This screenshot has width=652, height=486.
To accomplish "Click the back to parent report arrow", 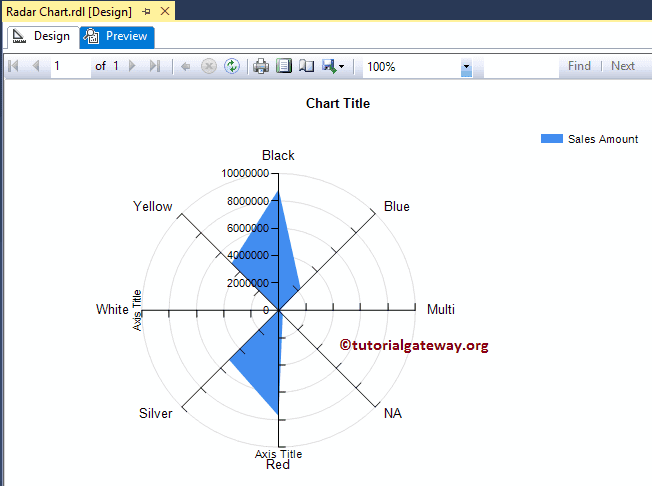I will tap(185, 66).
